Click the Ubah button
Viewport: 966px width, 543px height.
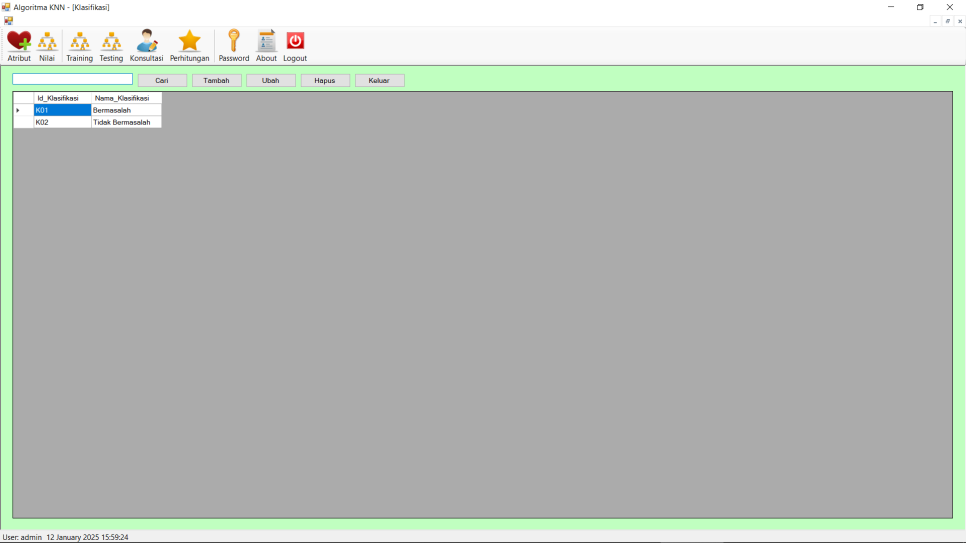tap(271, 80)
